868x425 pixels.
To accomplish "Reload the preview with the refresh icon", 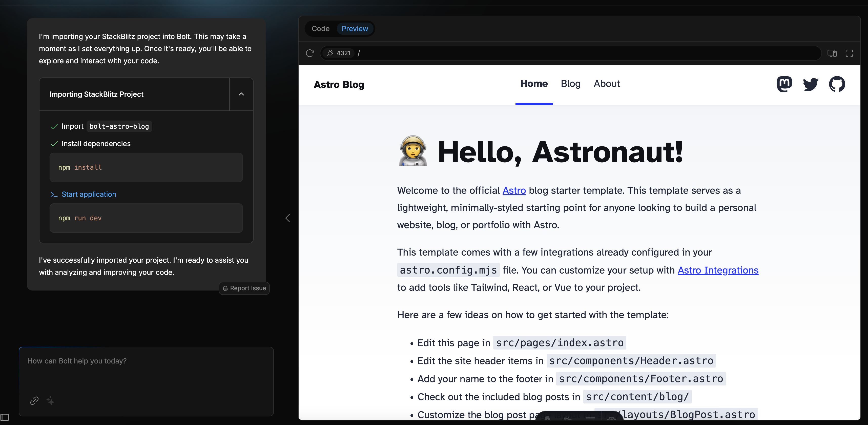I will pyautogui.click(x=310, y=53).
